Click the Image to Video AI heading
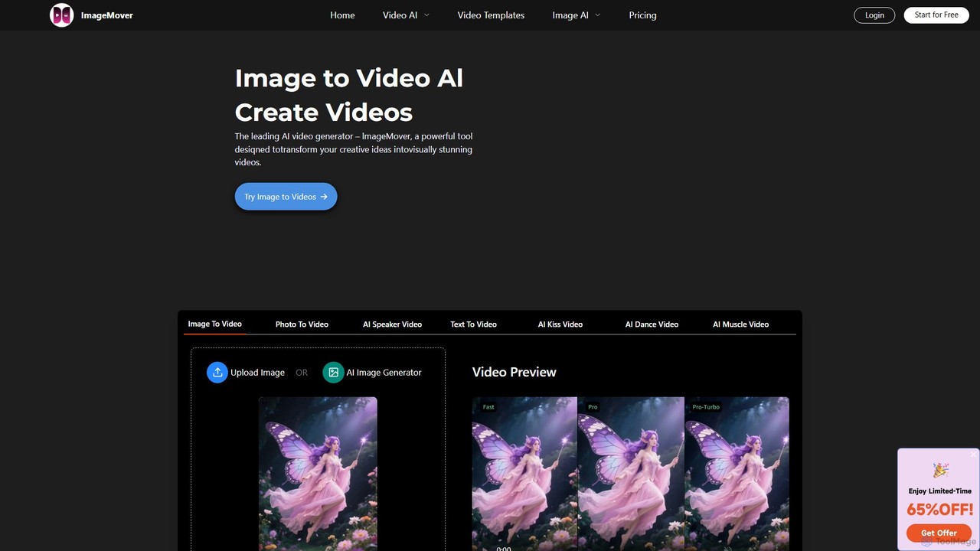This screenshot has width=980, height=551. (x=349, y=78)
